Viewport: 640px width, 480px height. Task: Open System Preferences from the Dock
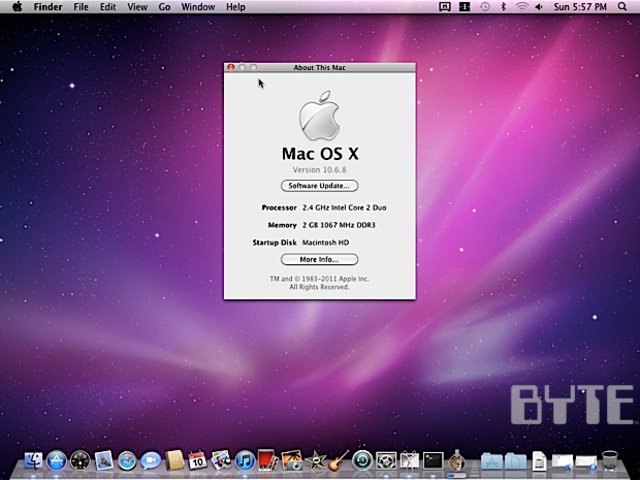coord(386,461)
